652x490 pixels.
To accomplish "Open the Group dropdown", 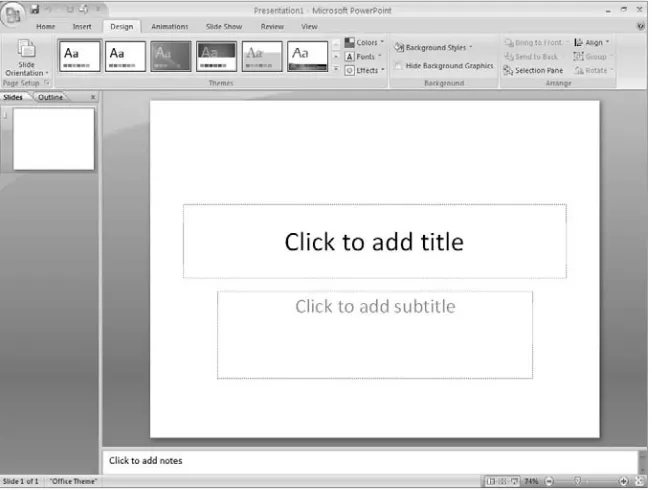I will (x=593, y=57).
